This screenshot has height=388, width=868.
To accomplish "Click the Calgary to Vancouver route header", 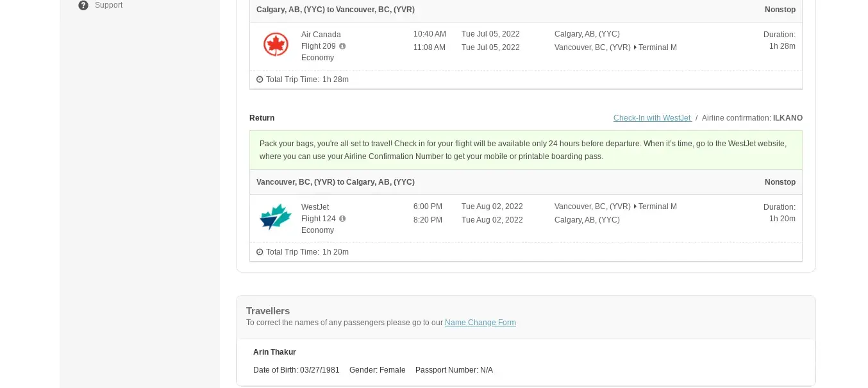I will (x=335, y=10).
